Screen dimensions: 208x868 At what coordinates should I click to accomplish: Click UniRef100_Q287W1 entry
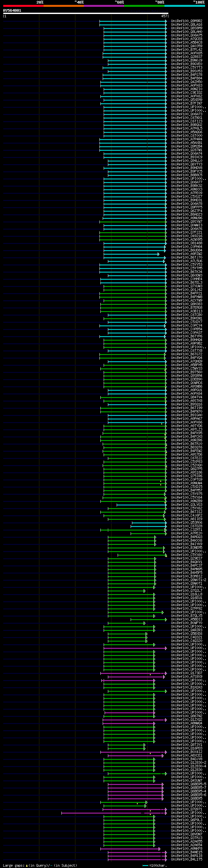pos(187,150)
